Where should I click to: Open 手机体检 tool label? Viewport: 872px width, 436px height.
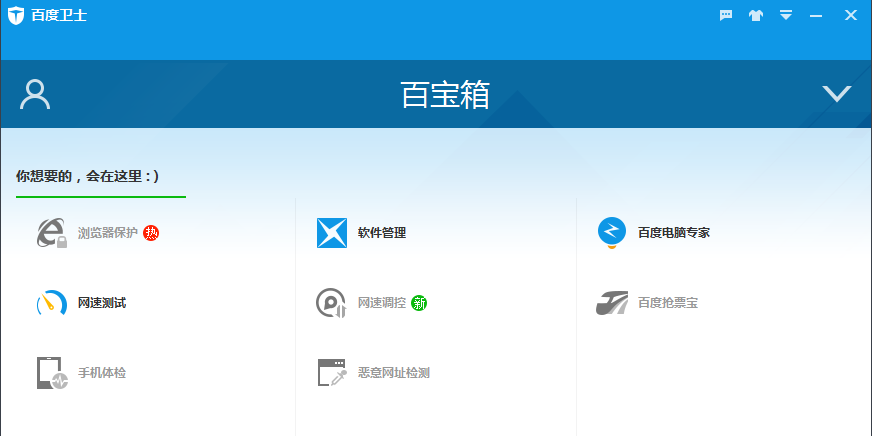102,373
